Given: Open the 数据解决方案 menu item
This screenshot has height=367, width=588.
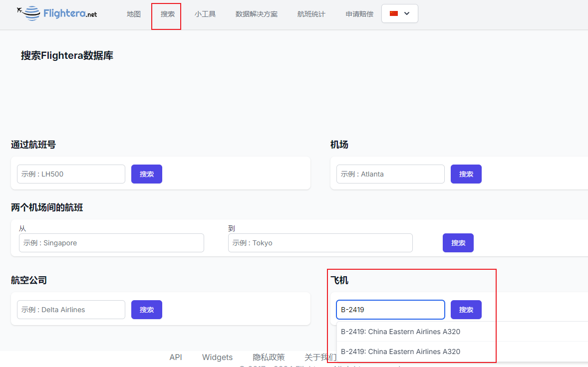Looking at the screenshot, I should [257, 14].
